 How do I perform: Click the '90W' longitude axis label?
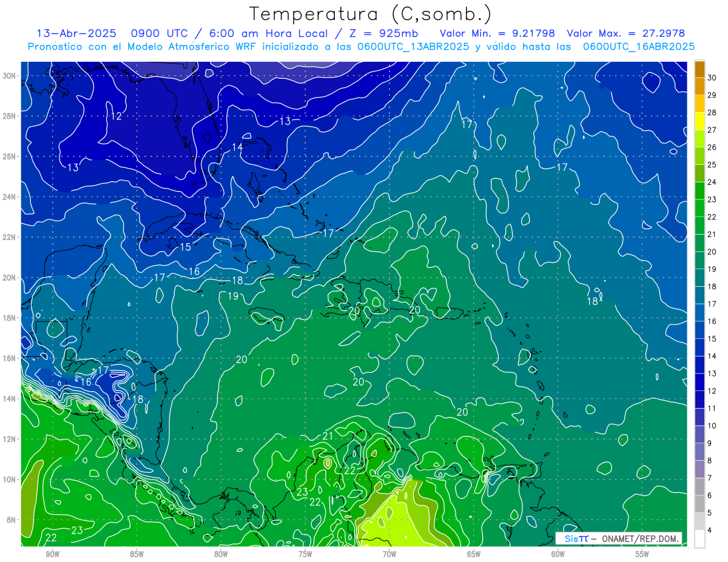52,554
